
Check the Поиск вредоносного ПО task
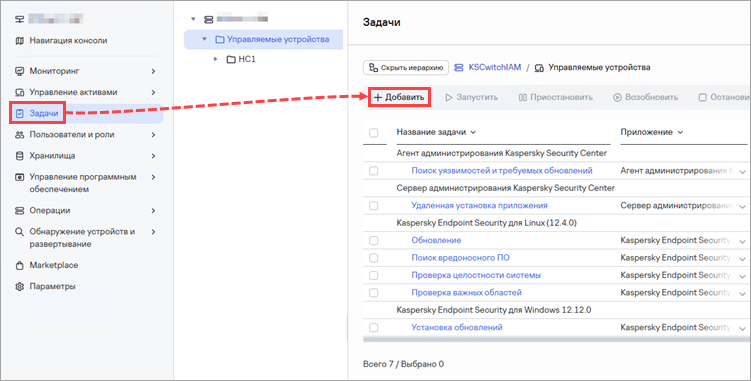[x=374, y=258]
